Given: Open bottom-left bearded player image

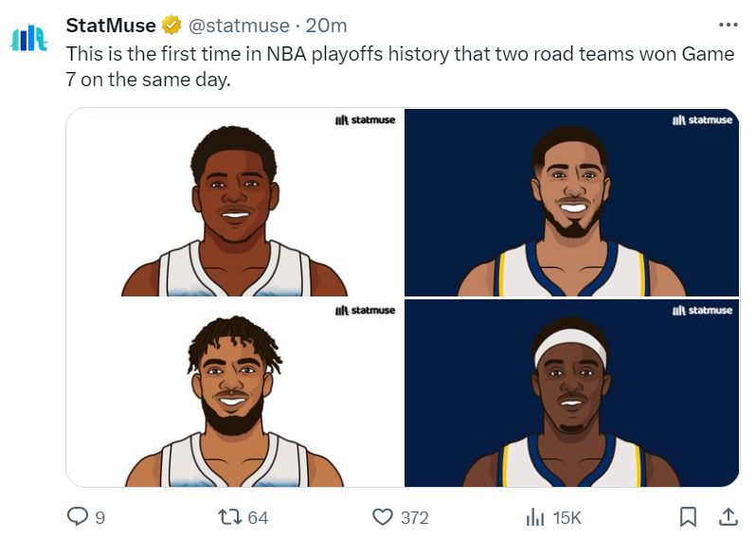Looking at the screenshot, I should 235,393.
